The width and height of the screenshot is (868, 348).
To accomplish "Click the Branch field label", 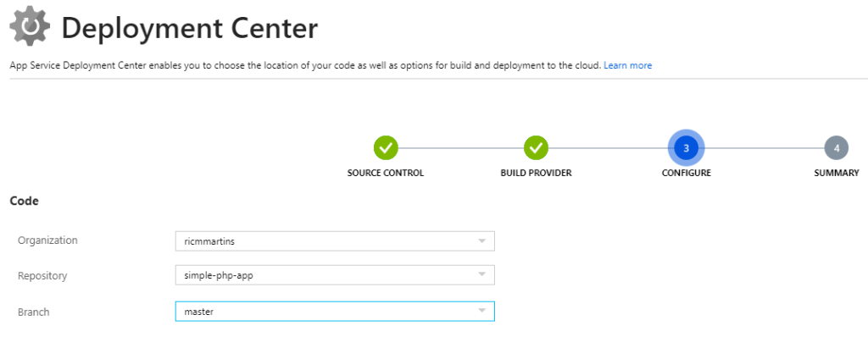I will click(33, 312).
